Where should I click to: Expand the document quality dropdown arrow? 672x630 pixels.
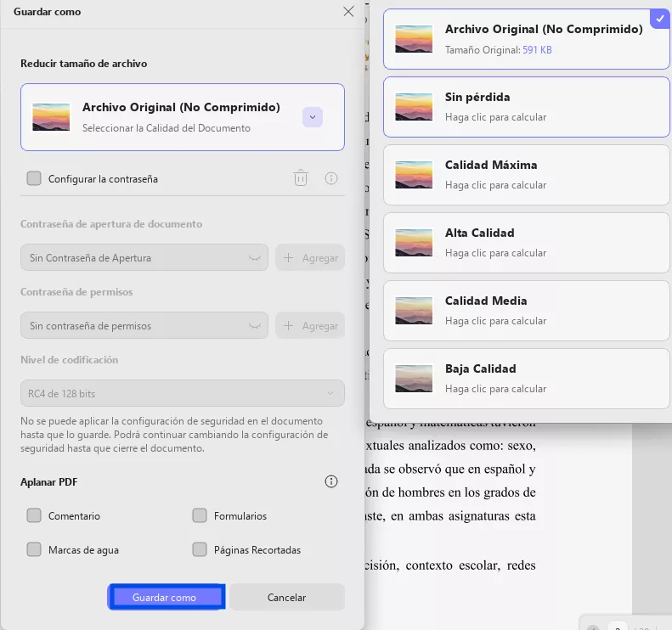(x=312, y=117)
